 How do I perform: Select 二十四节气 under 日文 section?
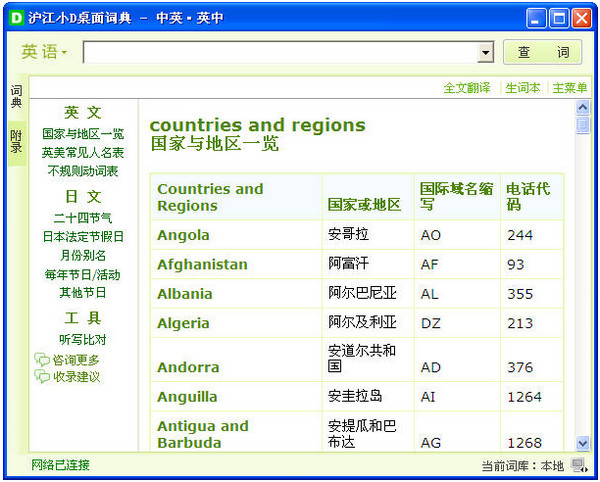(83, 218)
